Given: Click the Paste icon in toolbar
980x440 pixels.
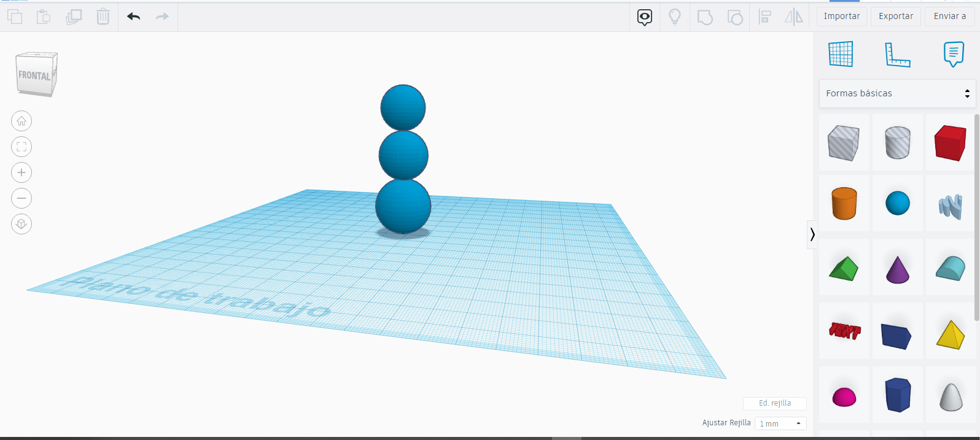Looking at the screenshot, I should [x=44, y=17].
